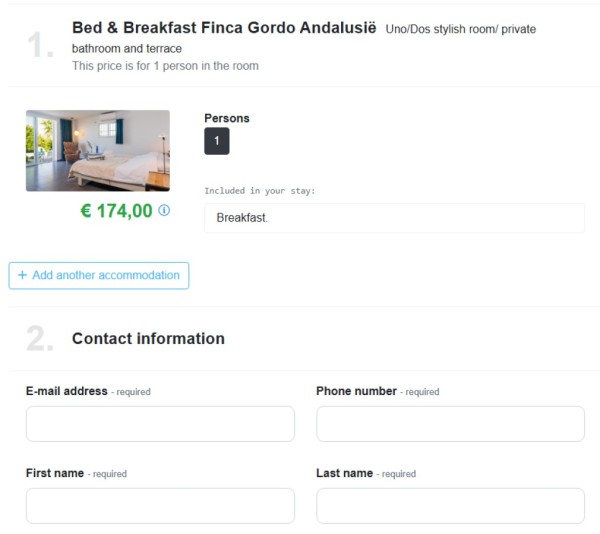Activate the Last name input box

pyautogui.click(x=450, y=506)
